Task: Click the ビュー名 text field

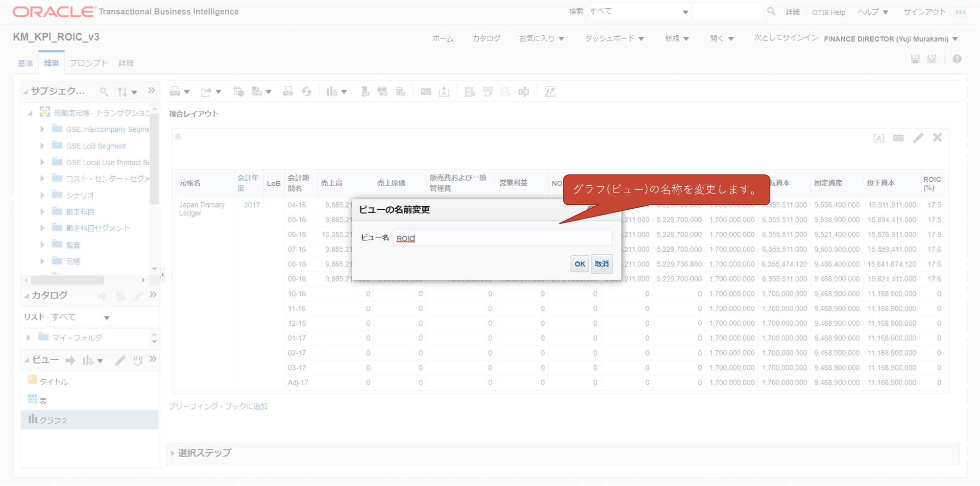Action: click(x=503, y=238)
